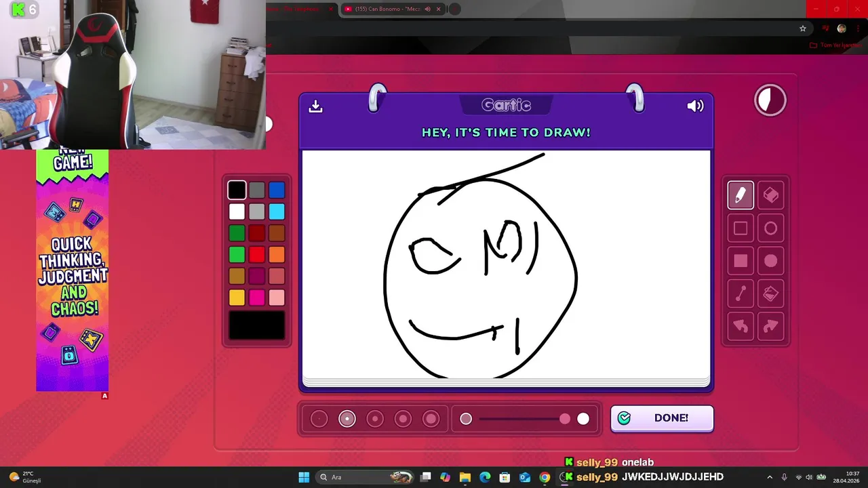
Task: Select the middle brush size
Action: pos(375,419)
